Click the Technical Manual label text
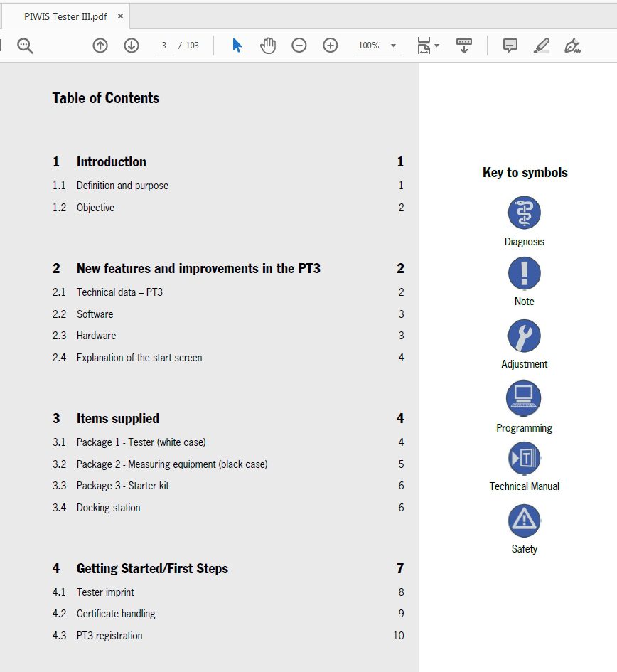Screen dimensions: 617x672 (525, 486)
